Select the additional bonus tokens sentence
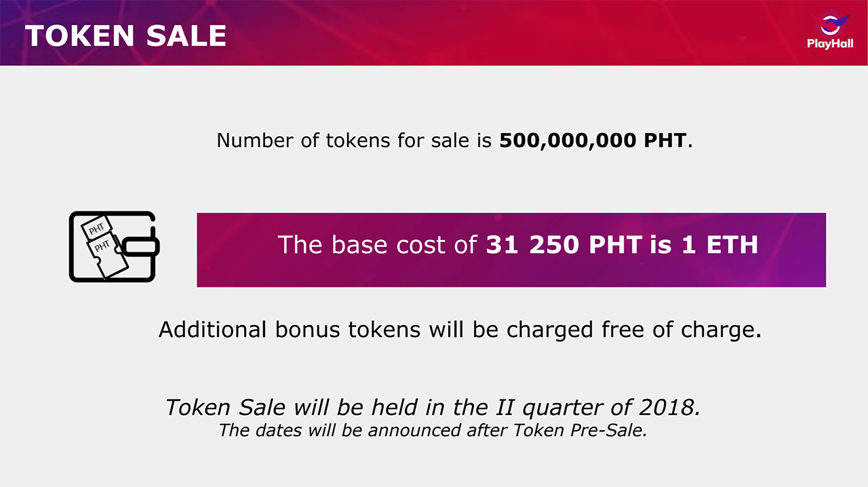 [x=460, y=330]
